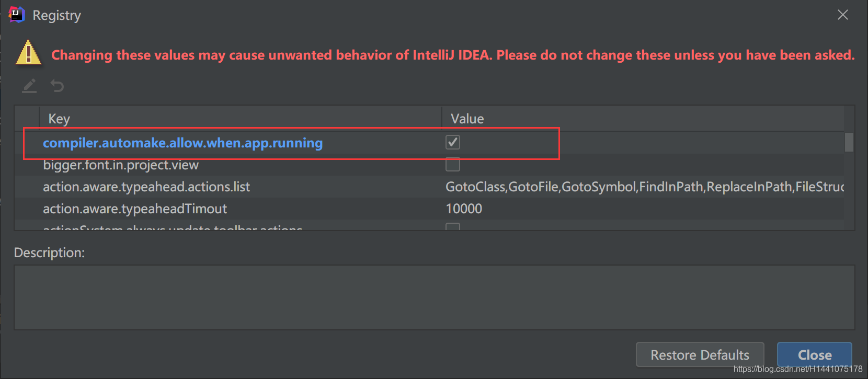Sort by the Key column header
The width and height of the screenshot is (868, 379).
[x=59, y=119]
